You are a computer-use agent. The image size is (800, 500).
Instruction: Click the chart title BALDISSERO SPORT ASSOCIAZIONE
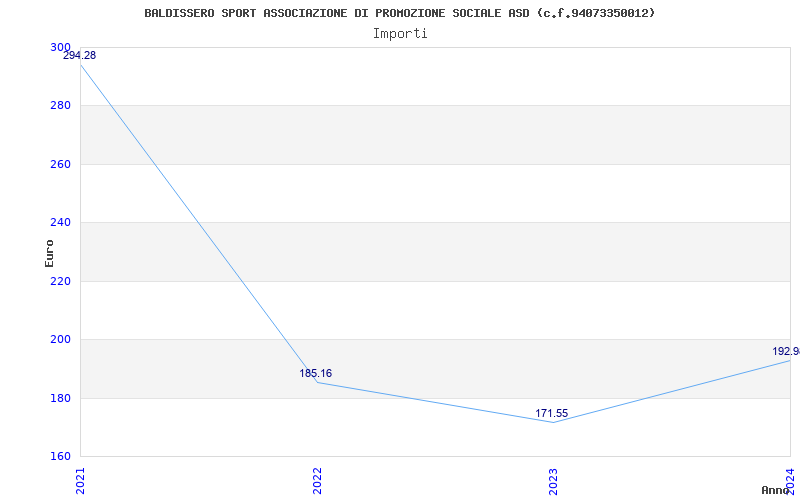point(399,13)
